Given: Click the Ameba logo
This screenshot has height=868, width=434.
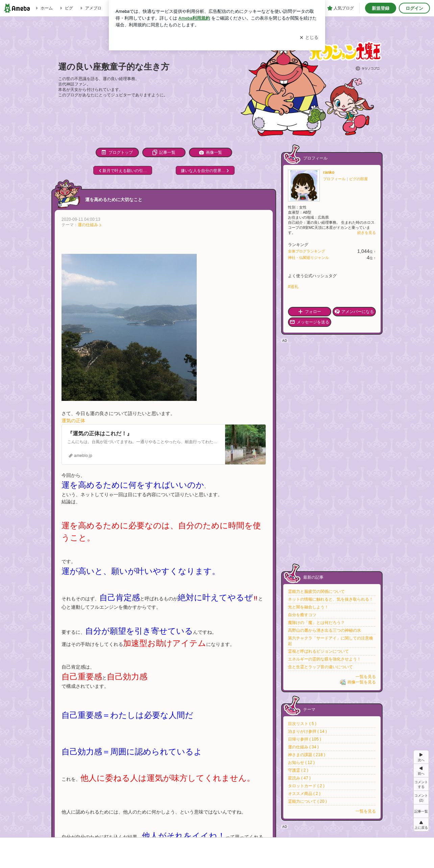Looking at the screenshot, I should pyautogui.click(x=17, y=8).
